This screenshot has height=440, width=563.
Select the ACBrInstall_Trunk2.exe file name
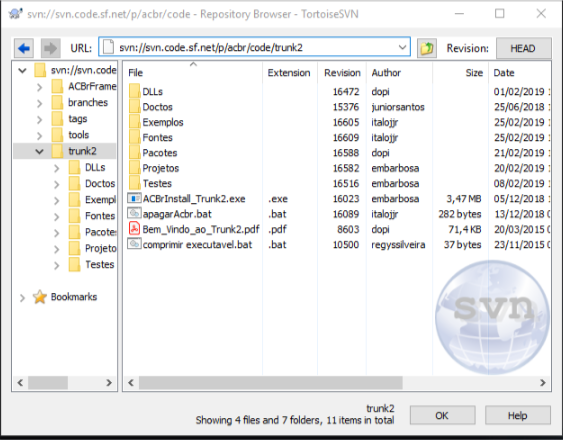click(194, 199)
